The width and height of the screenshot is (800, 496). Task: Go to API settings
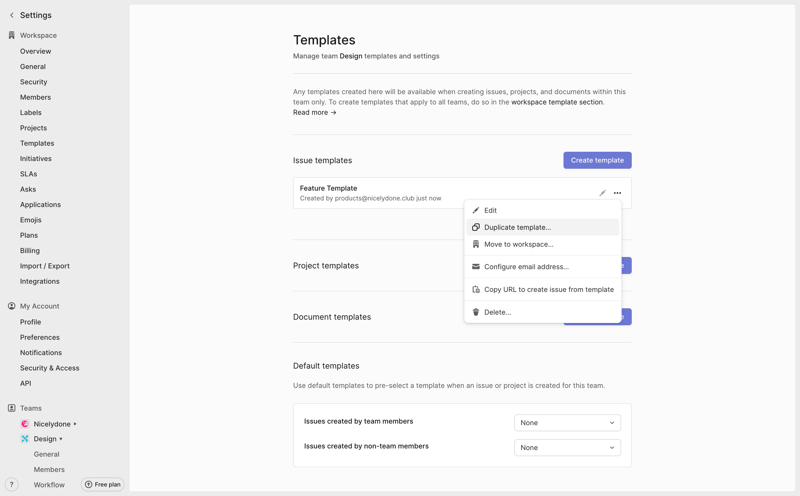26,383
